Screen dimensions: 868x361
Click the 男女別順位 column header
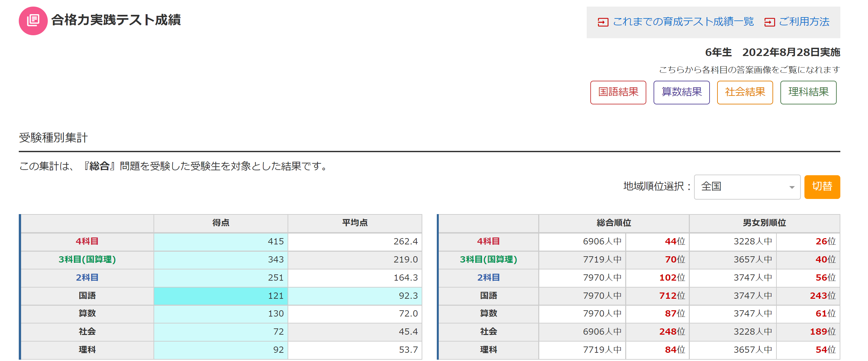point(764,222)
